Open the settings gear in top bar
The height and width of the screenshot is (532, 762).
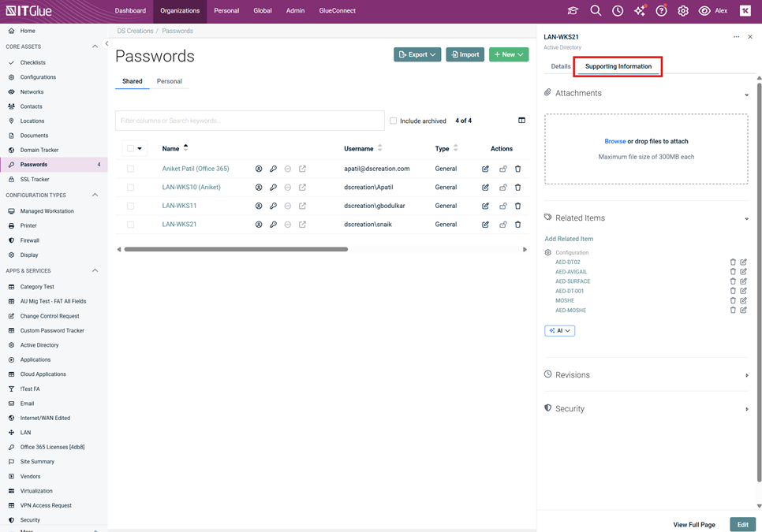[683, 11]
